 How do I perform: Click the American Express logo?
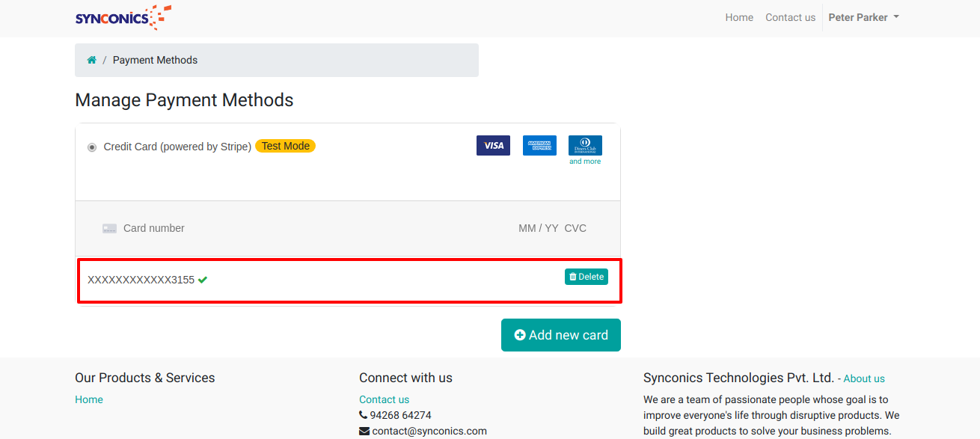[539, 145]
